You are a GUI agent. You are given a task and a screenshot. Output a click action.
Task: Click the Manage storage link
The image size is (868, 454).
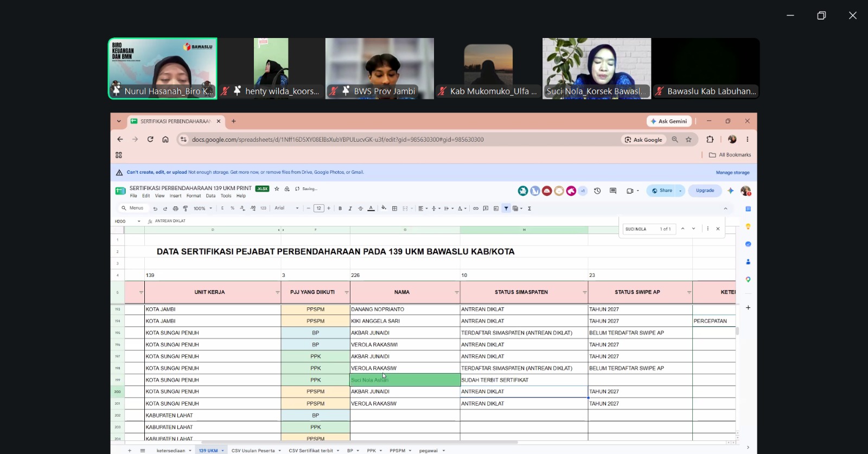point(732,173)
